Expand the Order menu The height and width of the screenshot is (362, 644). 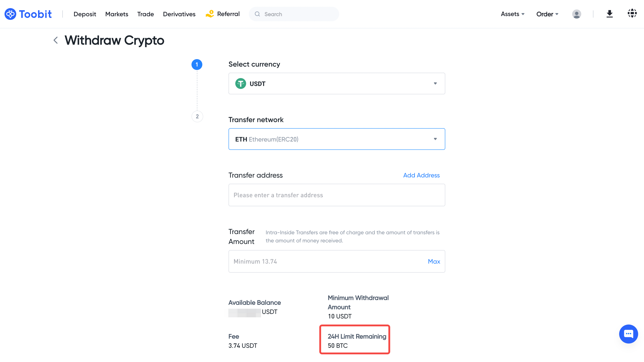(547, 14)
